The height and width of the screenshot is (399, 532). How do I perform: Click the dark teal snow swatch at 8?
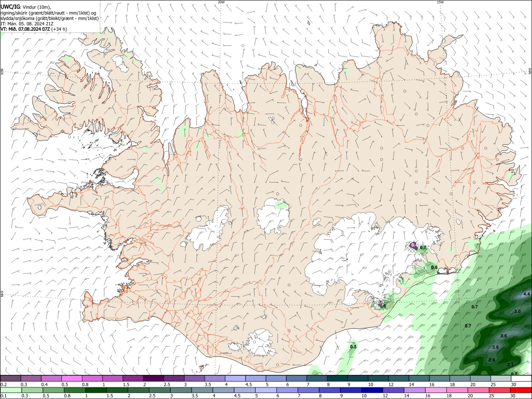337,378
